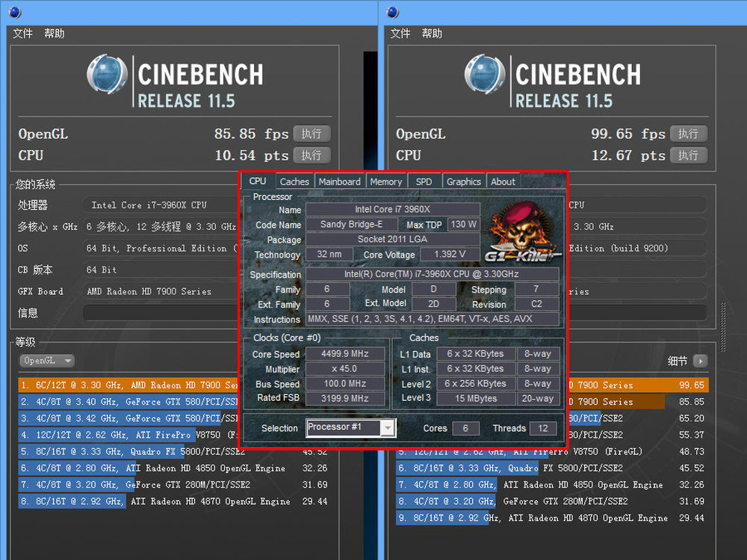
Task: Switch to the Memory tab in CPU-Z
Action: click(386, 181)
